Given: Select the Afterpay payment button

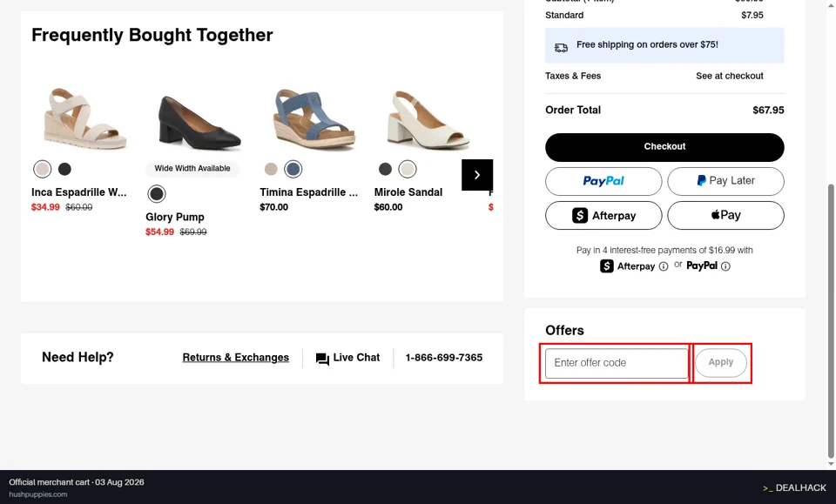Looking at the screenshot, I should pyautogui.click(x=603, y=215).
